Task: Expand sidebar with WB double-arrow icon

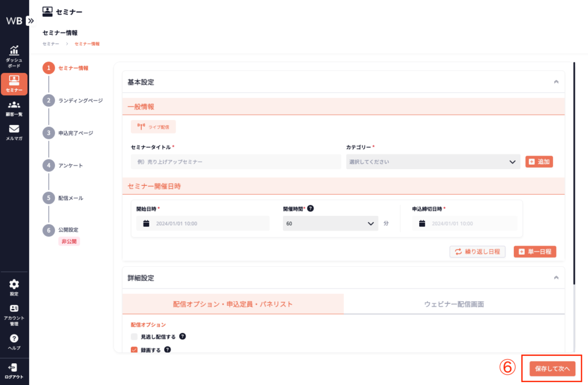Action: tap(30, 21)
